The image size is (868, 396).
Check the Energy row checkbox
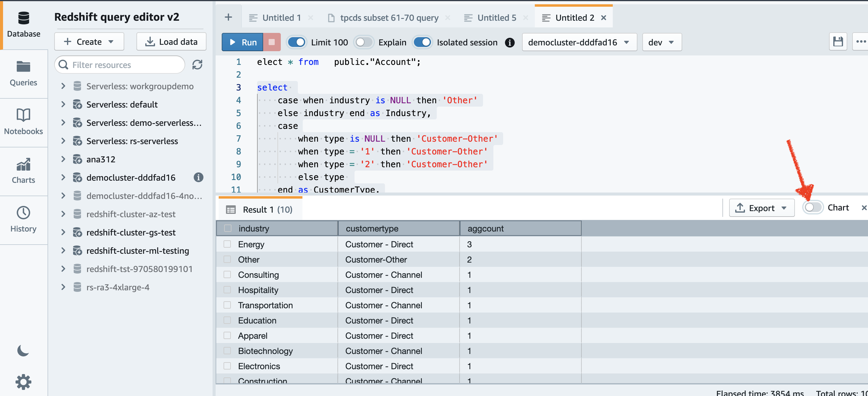coord(228,244)
